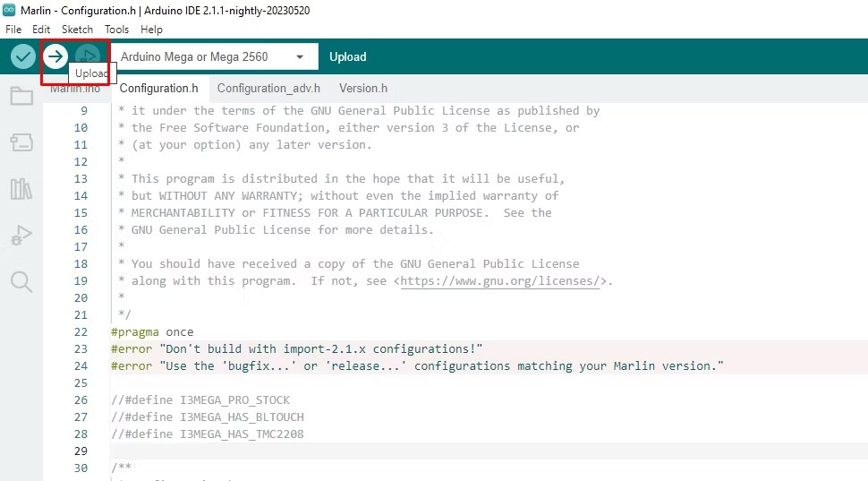This screenshot has height=481, width=868.
Task: Click the I3MEGA_HAS_BLTOUCH define line
Action: 208,417
